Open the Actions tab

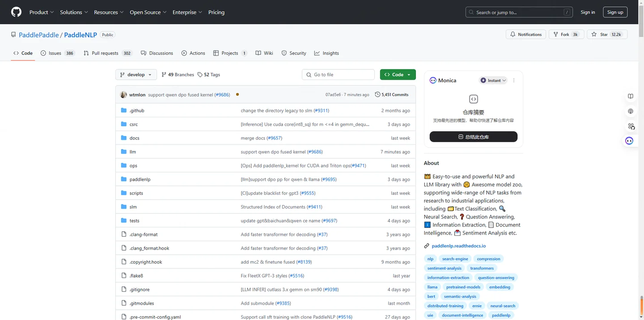193,53
